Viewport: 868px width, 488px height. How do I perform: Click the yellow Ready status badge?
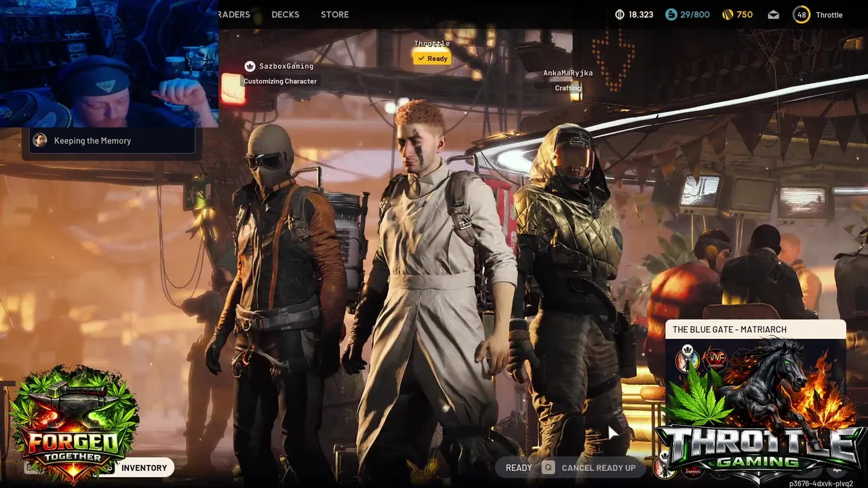[432, 58]
